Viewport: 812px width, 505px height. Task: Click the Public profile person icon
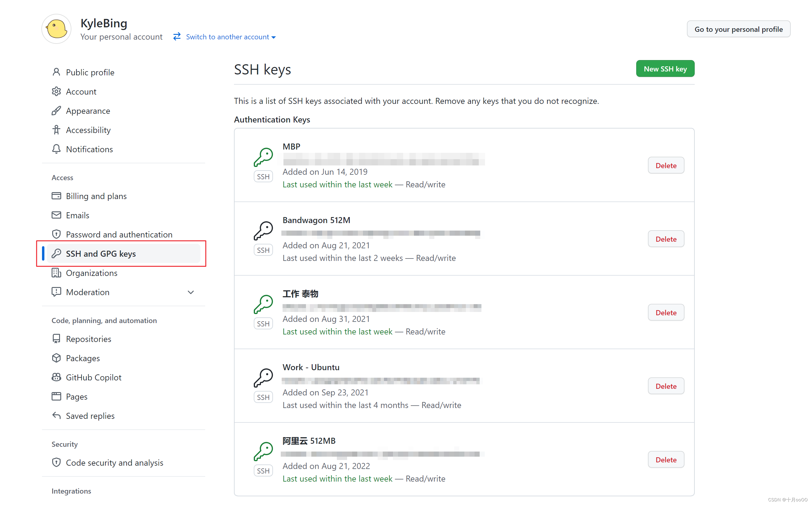click(56, 72)
